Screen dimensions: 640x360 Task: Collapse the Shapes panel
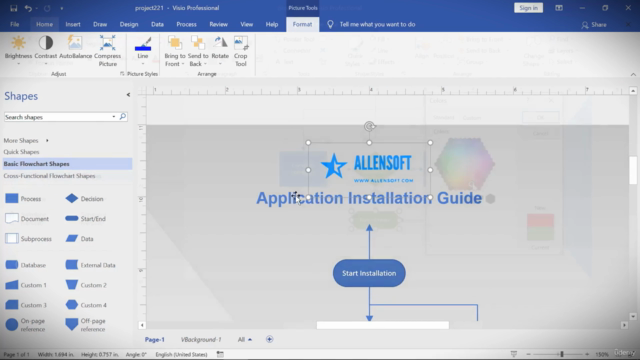click(x=128, y=95)
